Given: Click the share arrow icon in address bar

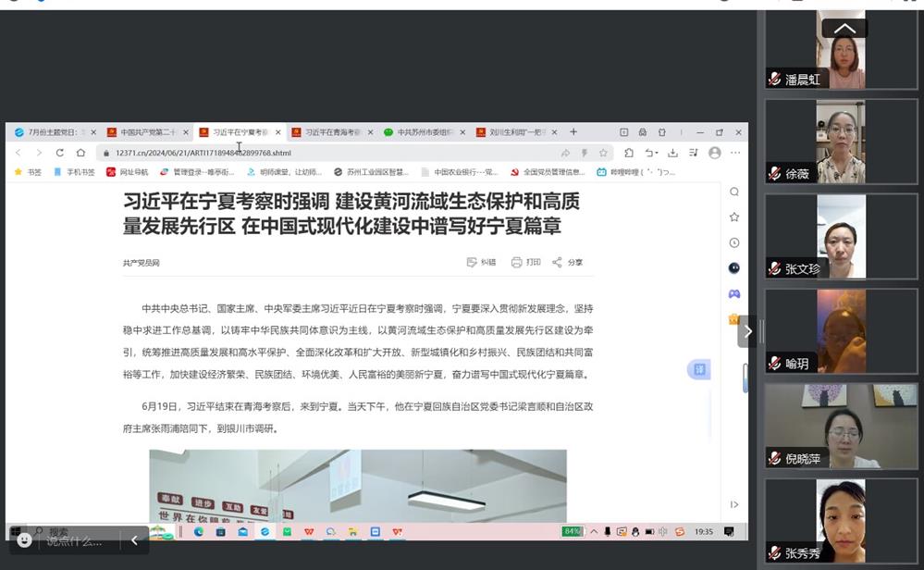Looking at the screenshot, I should coord(565,154).
